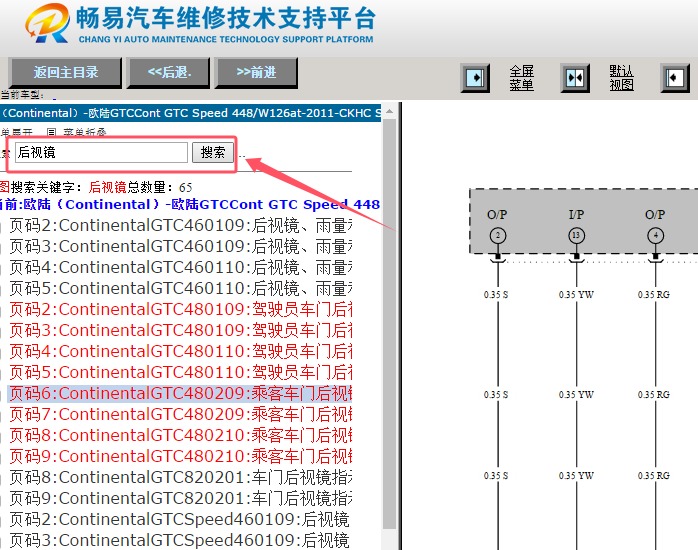Click the left panel scrollbar up arrow
The width and height of the screenshot is (698, 550).
[389, 111]
